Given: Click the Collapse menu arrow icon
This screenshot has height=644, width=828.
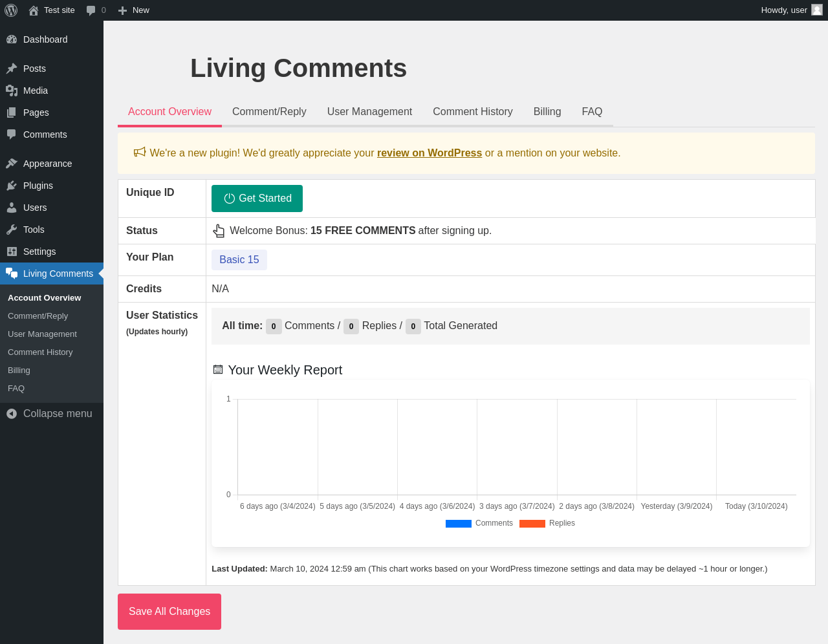Looking at the screenshot, I should point(12,414).
